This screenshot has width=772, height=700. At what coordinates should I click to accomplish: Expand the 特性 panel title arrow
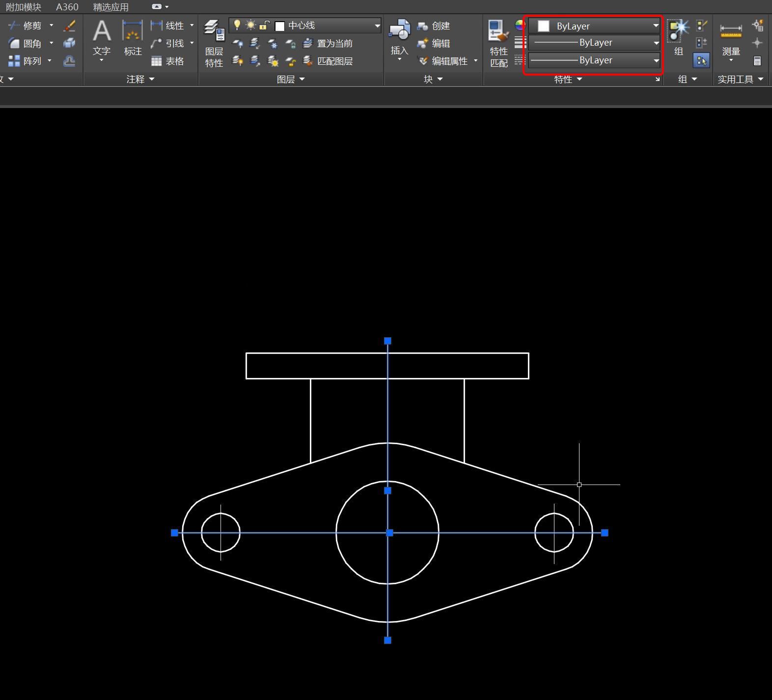pyautogui.click(x=579, y=79)
